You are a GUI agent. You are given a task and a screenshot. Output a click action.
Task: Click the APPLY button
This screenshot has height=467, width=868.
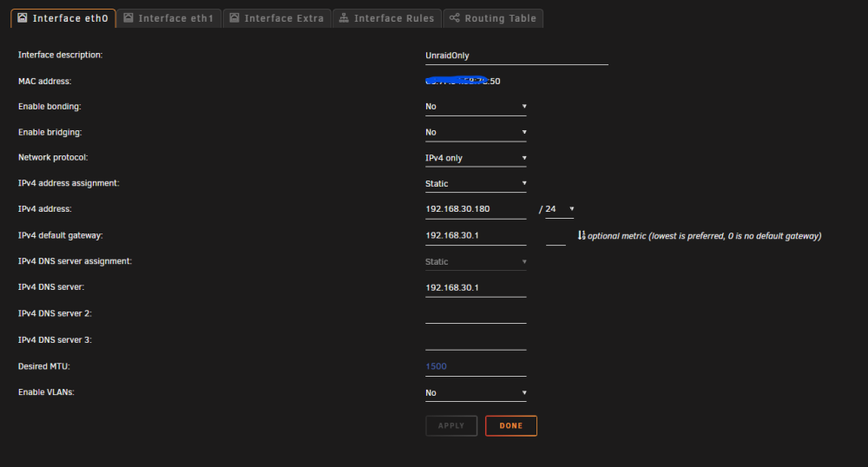tap(451, 425)
